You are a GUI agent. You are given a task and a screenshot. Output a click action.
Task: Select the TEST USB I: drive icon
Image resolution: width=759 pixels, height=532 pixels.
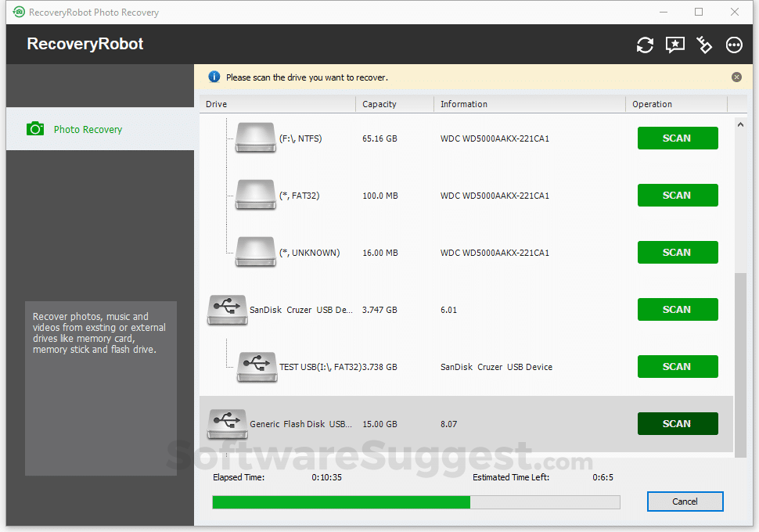tap(257, 366)
